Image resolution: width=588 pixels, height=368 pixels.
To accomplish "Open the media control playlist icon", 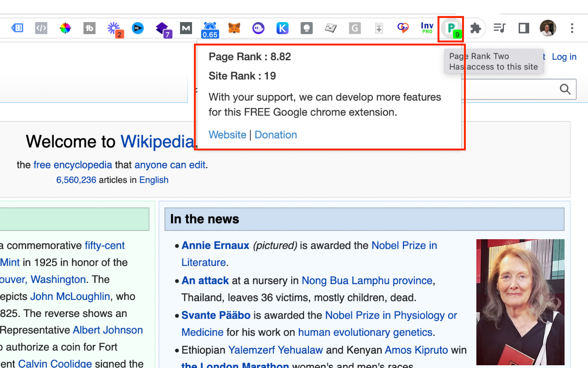I will 499,29.
